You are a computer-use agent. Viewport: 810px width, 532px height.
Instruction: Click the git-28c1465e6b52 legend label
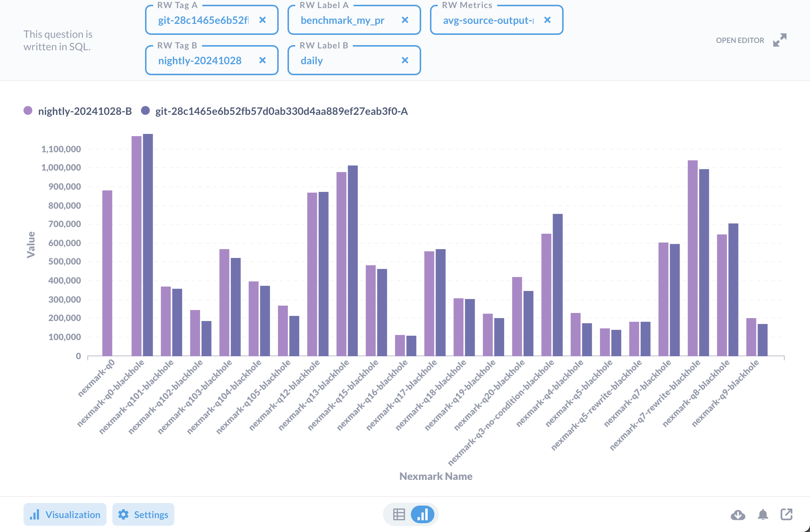[282, 111]
